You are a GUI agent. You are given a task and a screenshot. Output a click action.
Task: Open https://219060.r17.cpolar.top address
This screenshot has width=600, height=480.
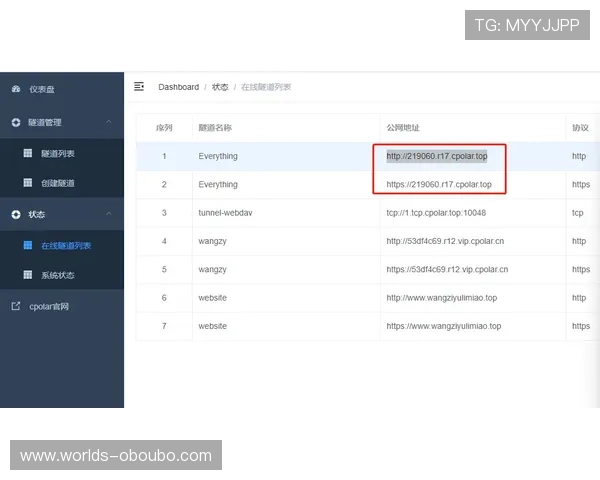439,185
